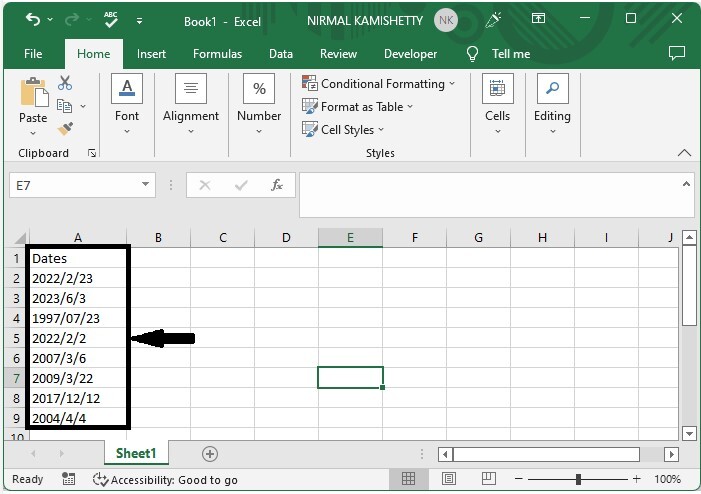This screenshot has height=494, width=701.
Task: Click vertical scrollbar up arrow
Action: pyautogui.click(x=689, y=237)
